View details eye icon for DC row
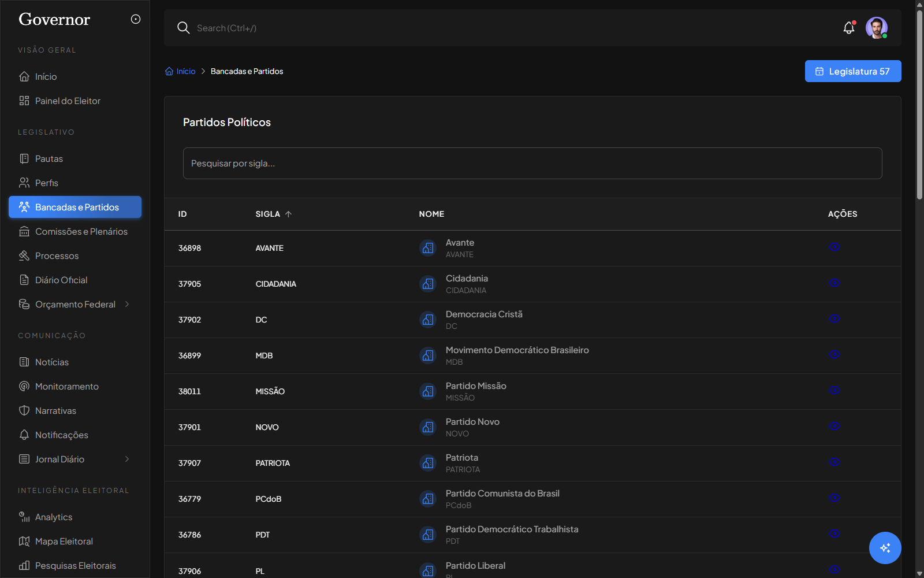 pos(834,318)
